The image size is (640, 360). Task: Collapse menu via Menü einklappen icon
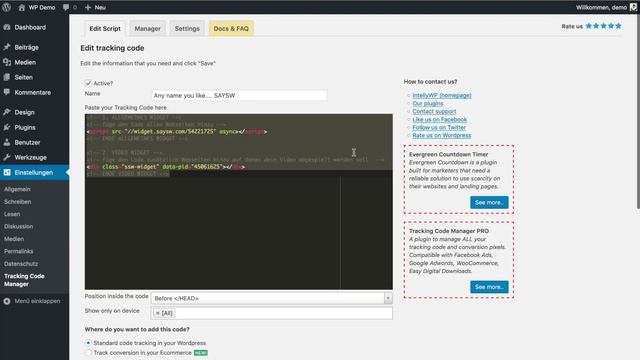[x=7, y=301]
